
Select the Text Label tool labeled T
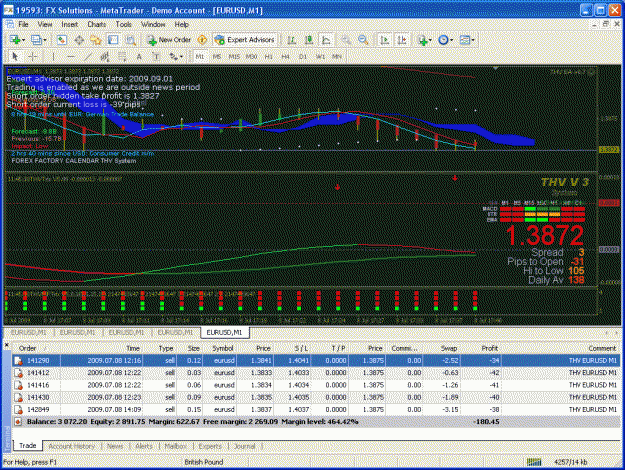[x=156, y=57]
